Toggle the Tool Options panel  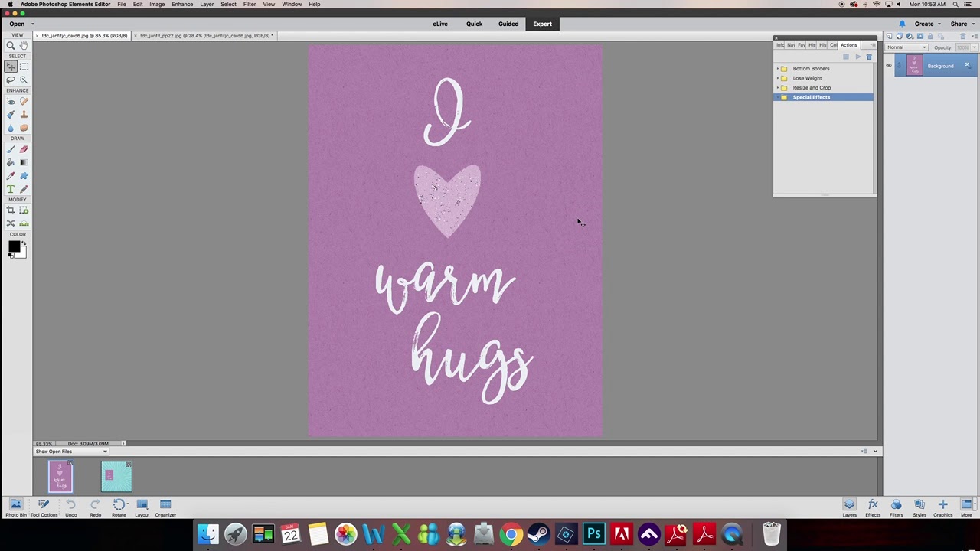[x=44, y=507]
